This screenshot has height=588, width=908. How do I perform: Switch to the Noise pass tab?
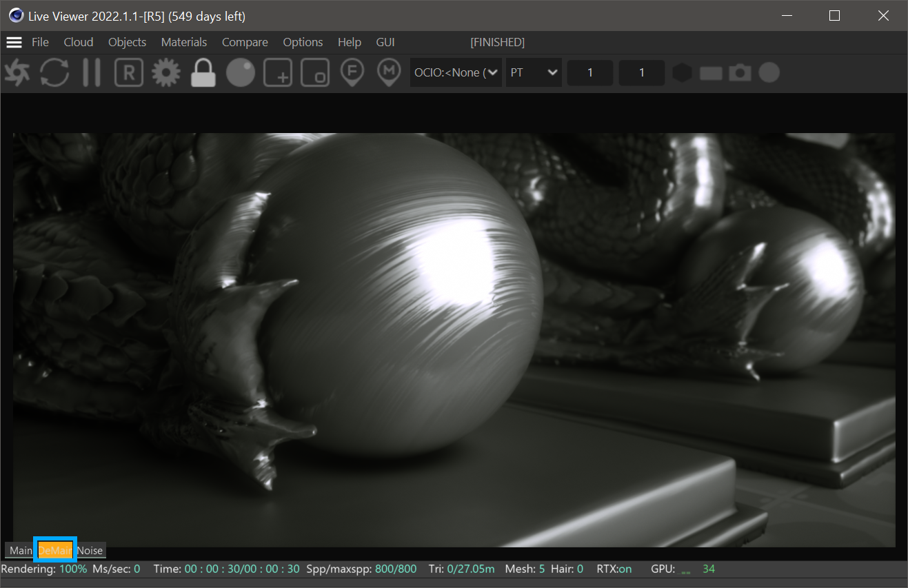tap(90, 550)
